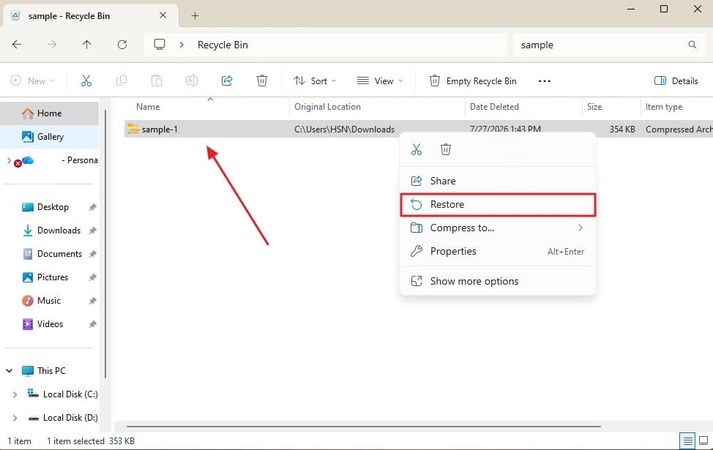Click the Delete trash icon in the toolbar
This screenshot has height=450, width=713.
(262, 81)
